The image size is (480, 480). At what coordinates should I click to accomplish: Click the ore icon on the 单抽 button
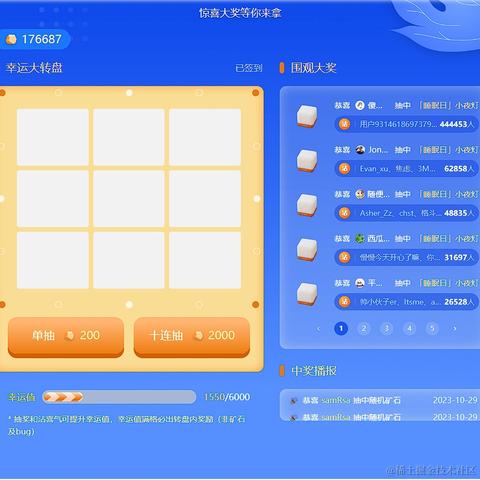[x=69, y=335]
